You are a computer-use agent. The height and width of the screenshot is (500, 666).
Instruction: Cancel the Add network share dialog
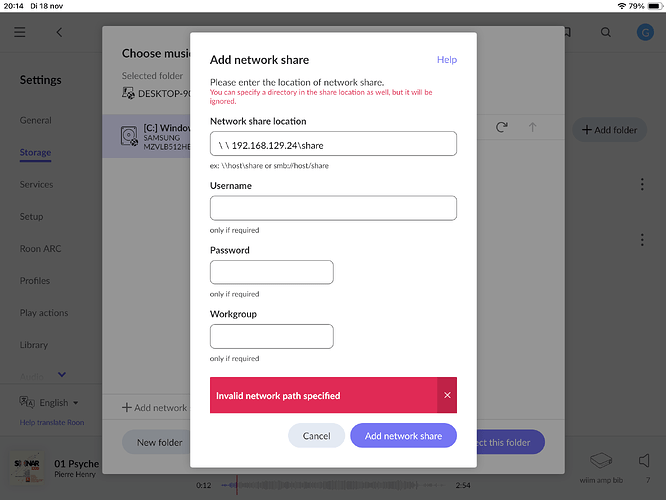click(316, 436)
